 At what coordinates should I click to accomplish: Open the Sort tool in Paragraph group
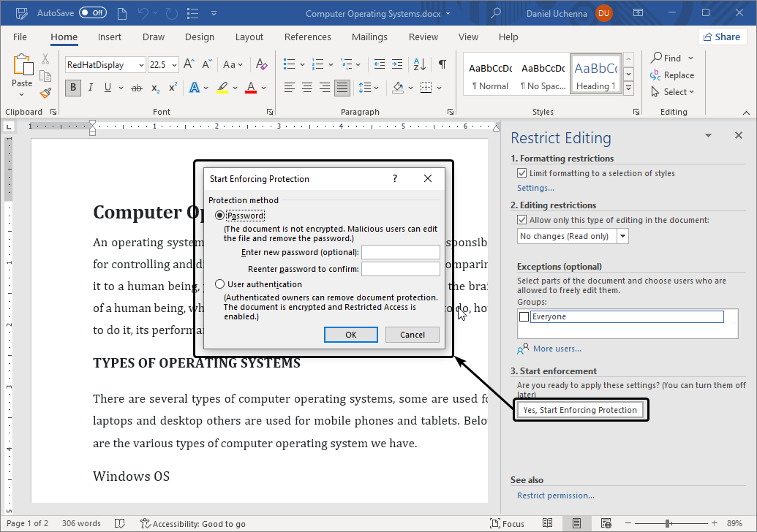[418, 64]
